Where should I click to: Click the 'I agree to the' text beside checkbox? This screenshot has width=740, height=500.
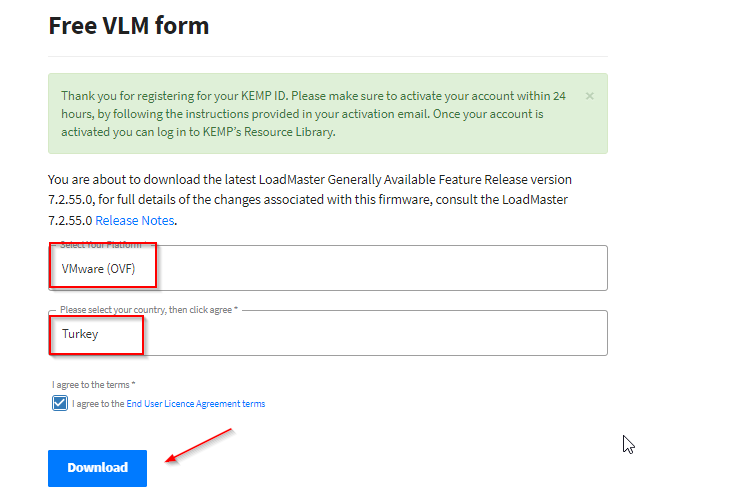pyautogui.click(x=98, y=404)
